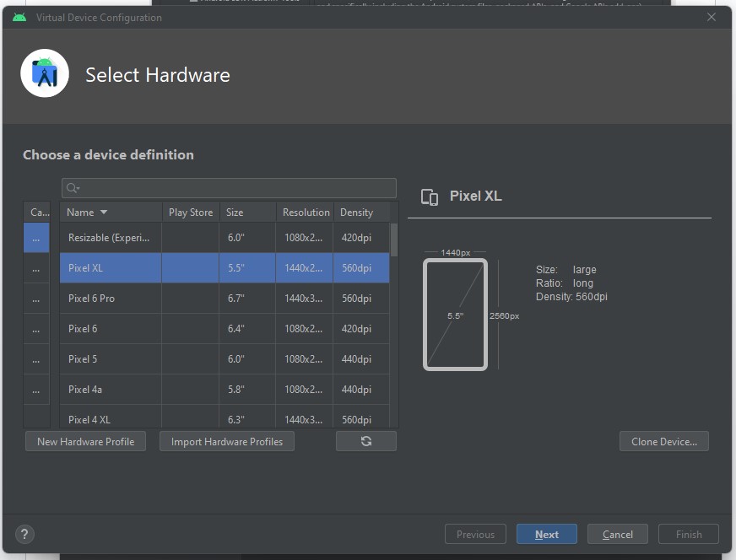The width and height of the screenshot is (736, 560).
Task: Click the Category column header
Action: click(x=36, y=212)
